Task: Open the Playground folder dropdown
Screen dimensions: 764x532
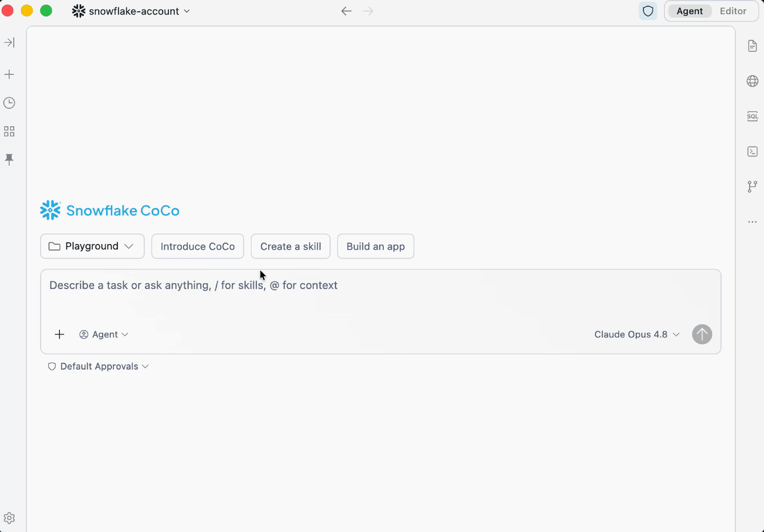Action: 92,246
